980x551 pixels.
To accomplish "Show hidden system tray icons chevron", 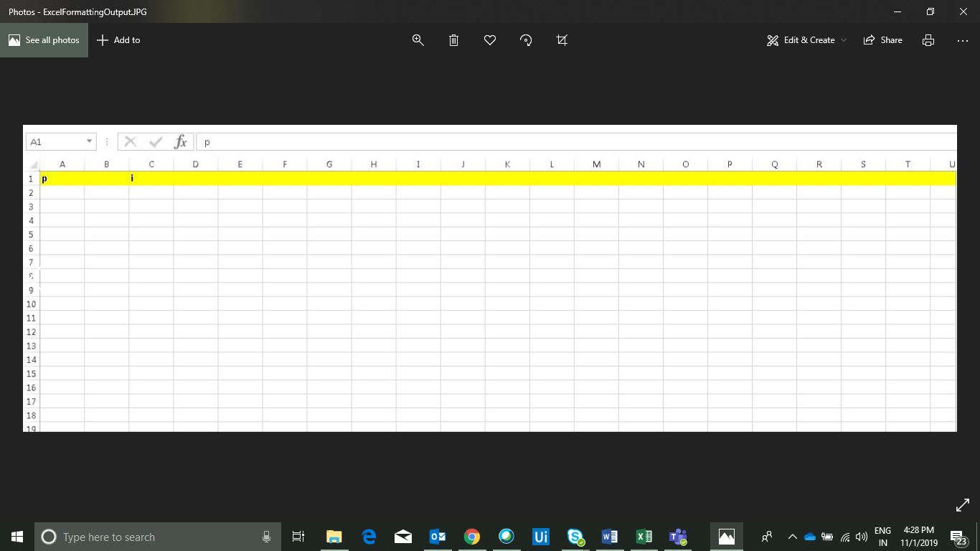I will pyautogui.click(x=792, y=537).
